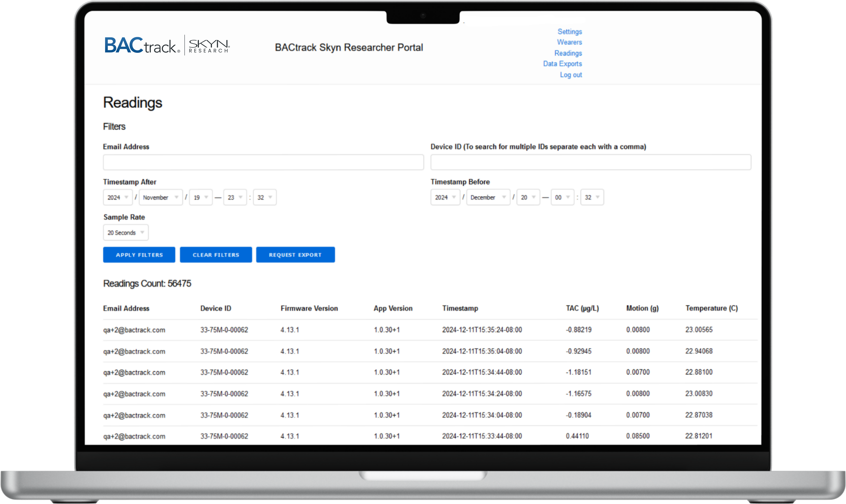
Task: Click the Filters section heading
Action: pos(115,127)
